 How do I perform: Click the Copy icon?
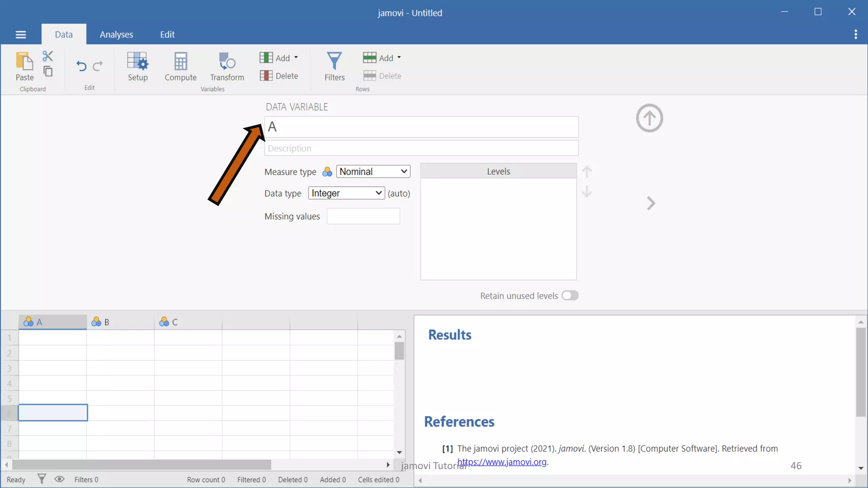48,71
